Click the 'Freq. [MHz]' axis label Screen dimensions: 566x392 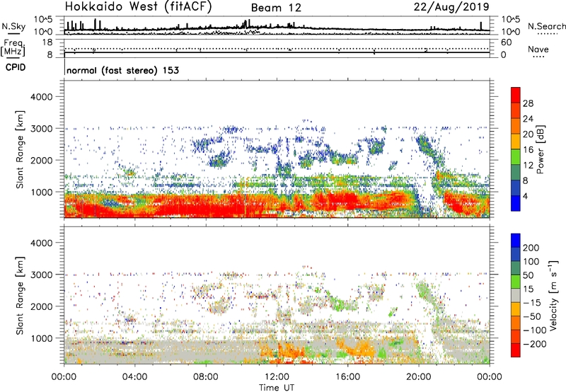tap(13, 48)
